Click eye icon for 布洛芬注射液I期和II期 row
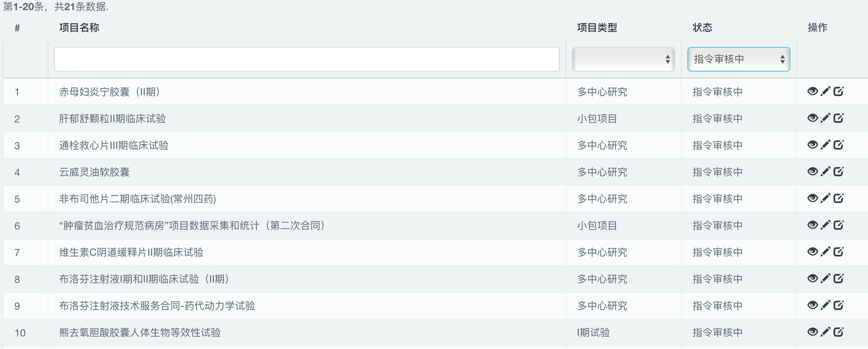The height and width of the screenshot is (349, 868). (x=812, y=279)
